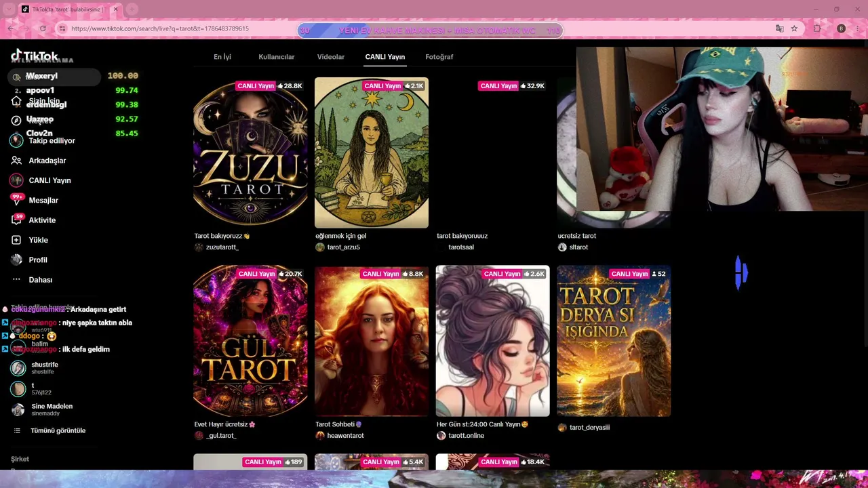Click the Tümünü görüntüle link
868x488 pixels.
[x=58, y=430]
